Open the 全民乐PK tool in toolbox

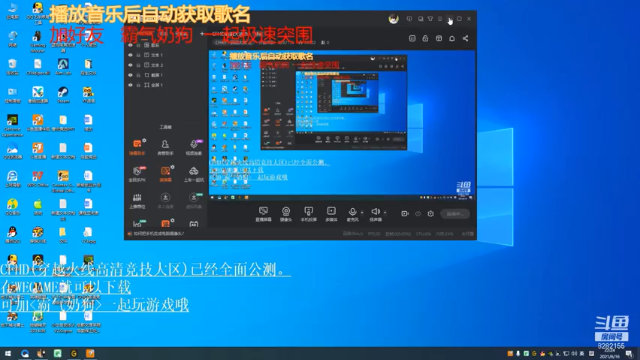tap(137, 174)
